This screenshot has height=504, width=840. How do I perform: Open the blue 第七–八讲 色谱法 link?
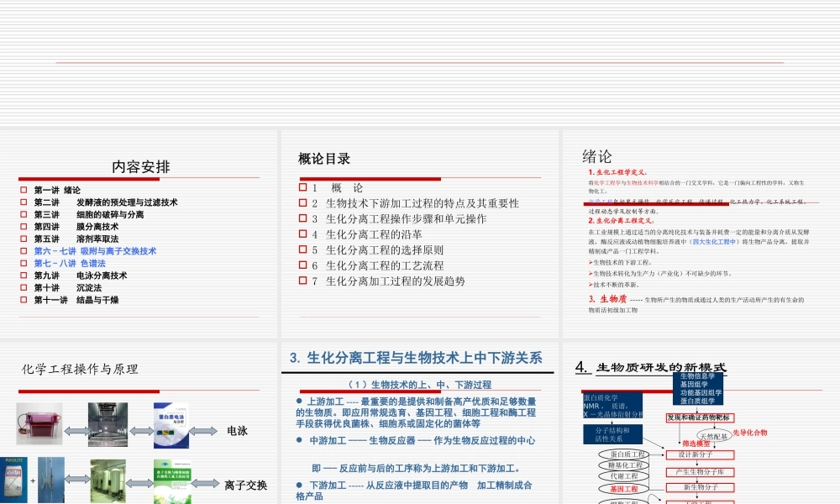tap(71, 263)
